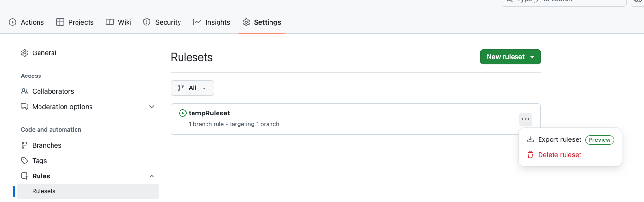Choose Export ruleset from menu
This screenshot has width=644, height=202.
click(x=560, y=140)
